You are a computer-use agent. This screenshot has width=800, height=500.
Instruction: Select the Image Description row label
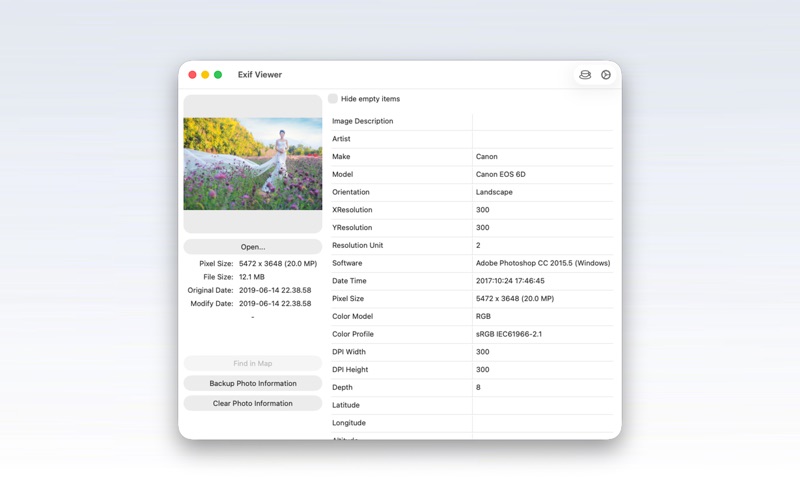pyautogui.click(x=362, y=121)
